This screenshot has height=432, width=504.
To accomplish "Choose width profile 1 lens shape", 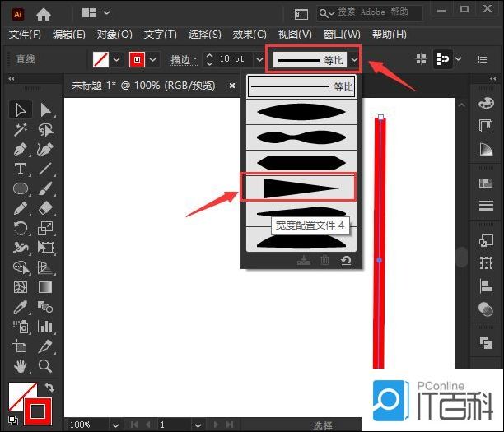I will point(301,112).
